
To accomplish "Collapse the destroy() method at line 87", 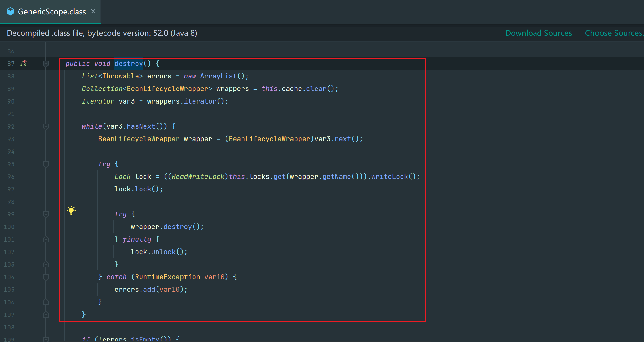I will pyautogui.click(x=46, y=64).
